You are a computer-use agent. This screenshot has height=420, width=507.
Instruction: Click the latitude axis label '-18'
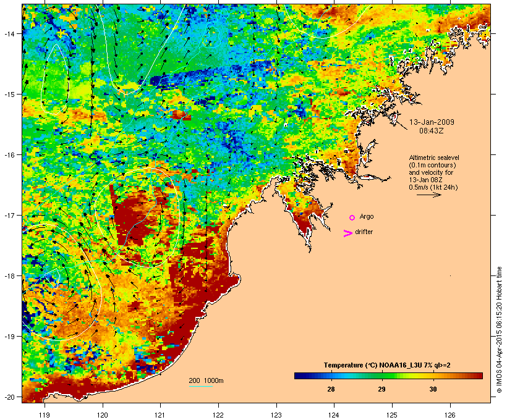pyautogui.click(x=9, y=275)
